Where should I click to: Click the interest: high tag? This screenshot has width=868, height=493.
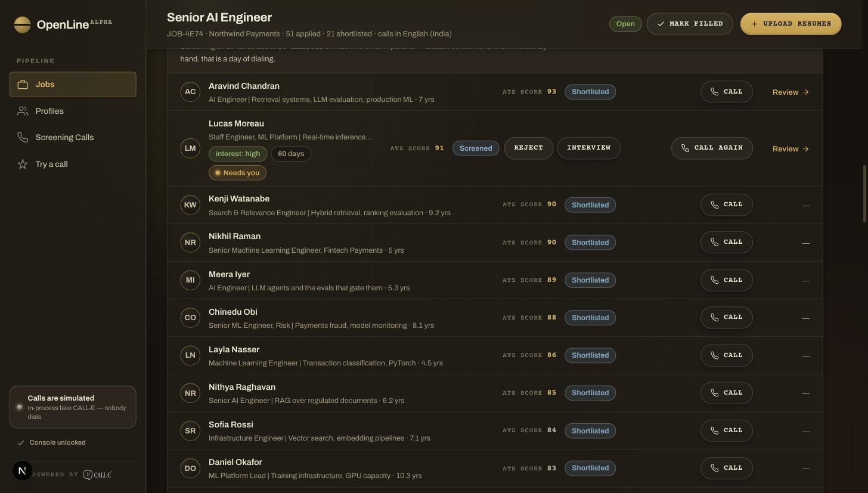coord(238,154)
